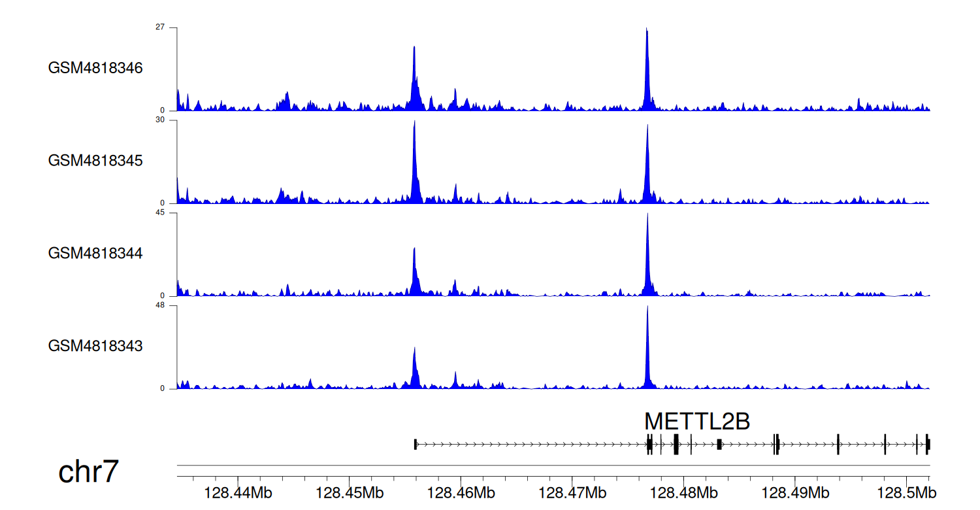This screenshot has height=510, width=980.
Task: Select the GSM4818345 track label
Action: point(95,161)
